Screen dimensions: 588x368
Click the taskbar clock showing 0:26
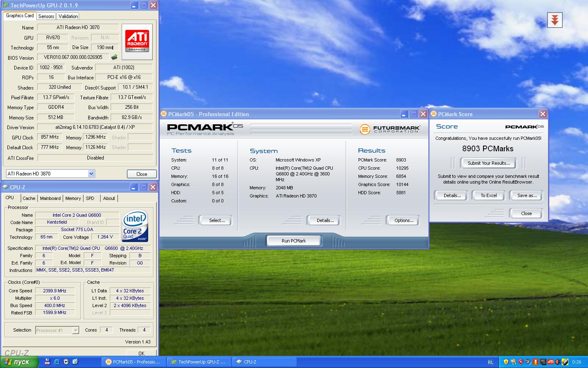577,362
